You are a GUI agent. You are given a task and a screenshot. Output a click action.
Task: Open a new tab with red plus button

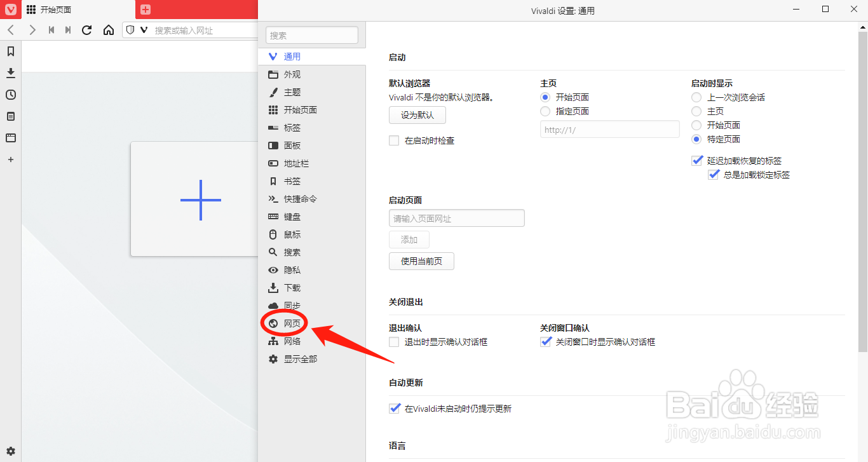coord(146,10)
